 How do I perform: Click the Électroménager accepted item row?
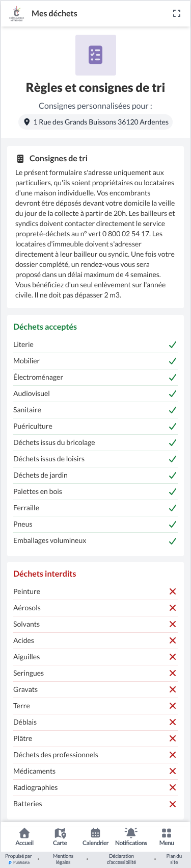[x=95, y=378]
